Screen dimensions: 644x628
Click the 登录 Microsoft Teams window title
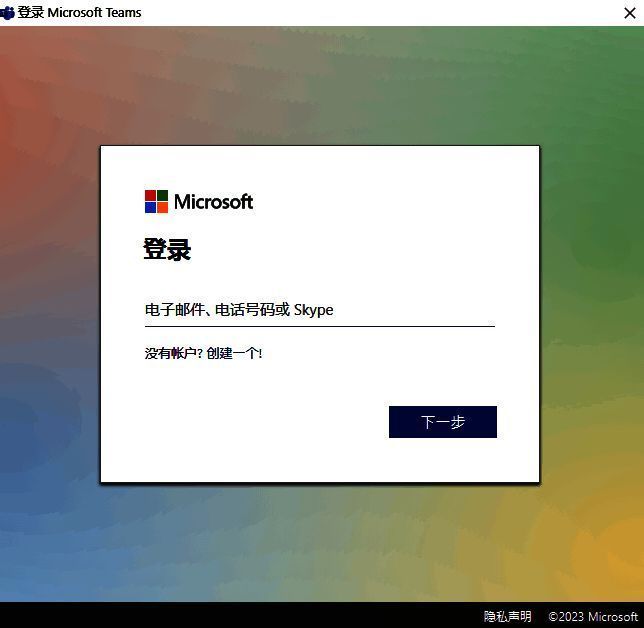click(79, 13)
